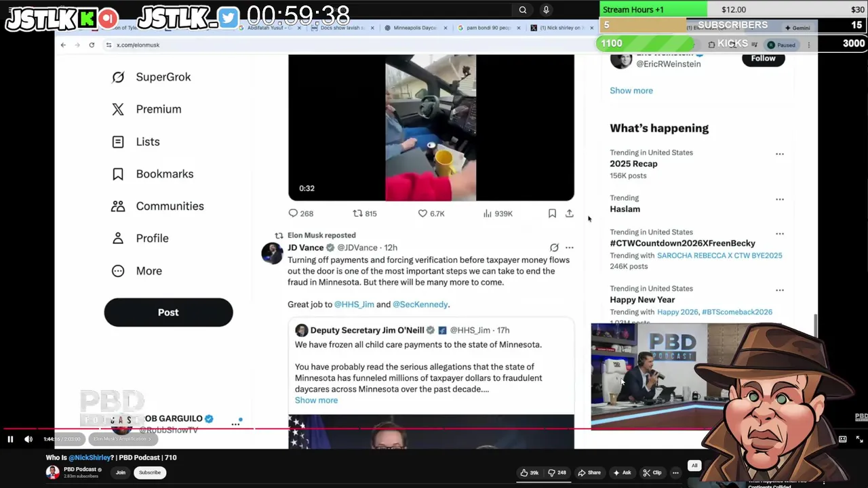Subscribe to PBD Podcast channel

pos(150,472)
